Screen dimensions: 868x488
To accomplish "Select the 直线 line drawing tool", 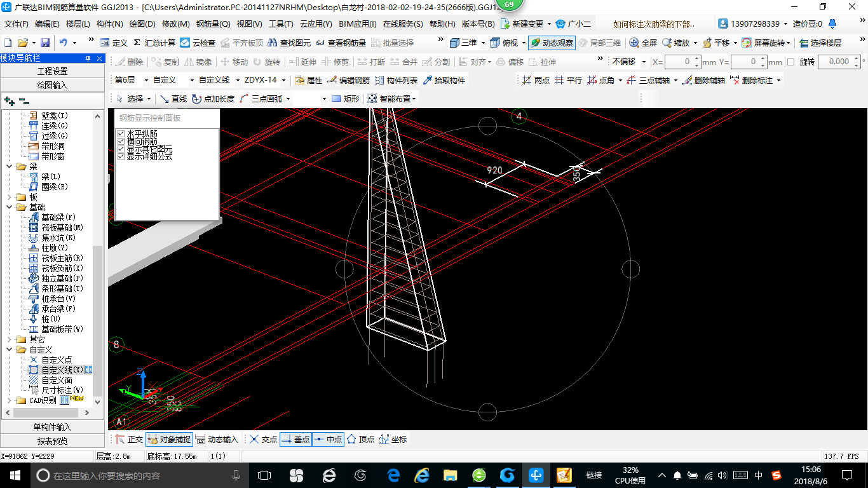I will click(173, 98).
